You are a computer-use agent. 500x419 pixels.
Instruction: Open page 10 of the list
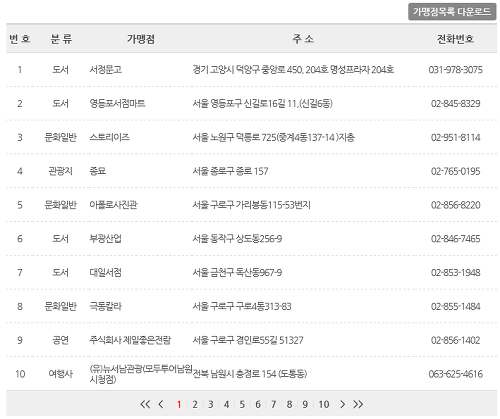pos(324,404)
